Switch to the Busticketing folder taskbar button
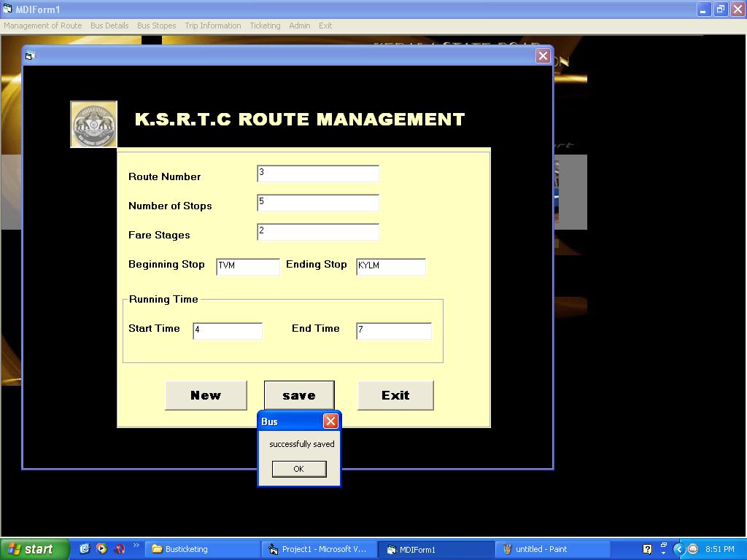Screen dimensions: 747x560 203,550
